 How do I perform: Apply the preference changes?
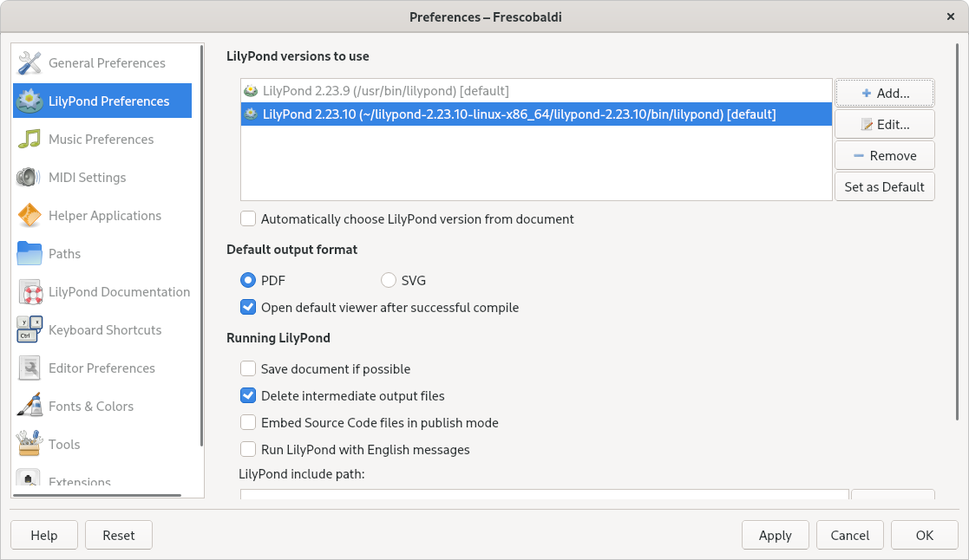click(775, 535)
